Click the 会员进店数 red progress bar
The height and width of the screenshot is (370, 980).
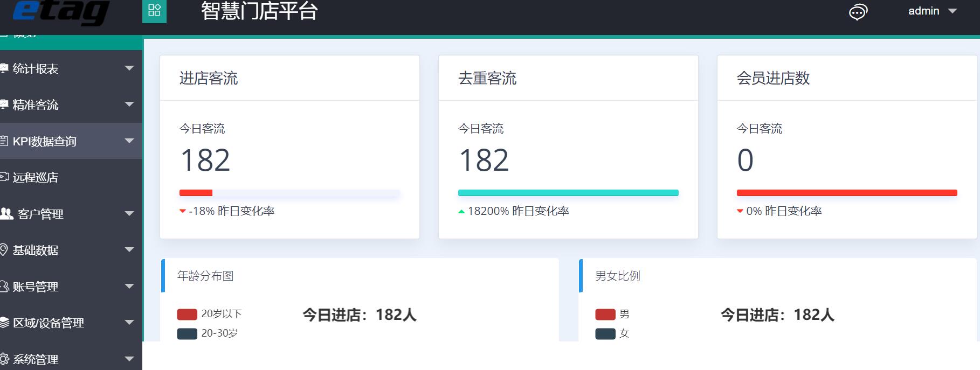coord(847,193)
